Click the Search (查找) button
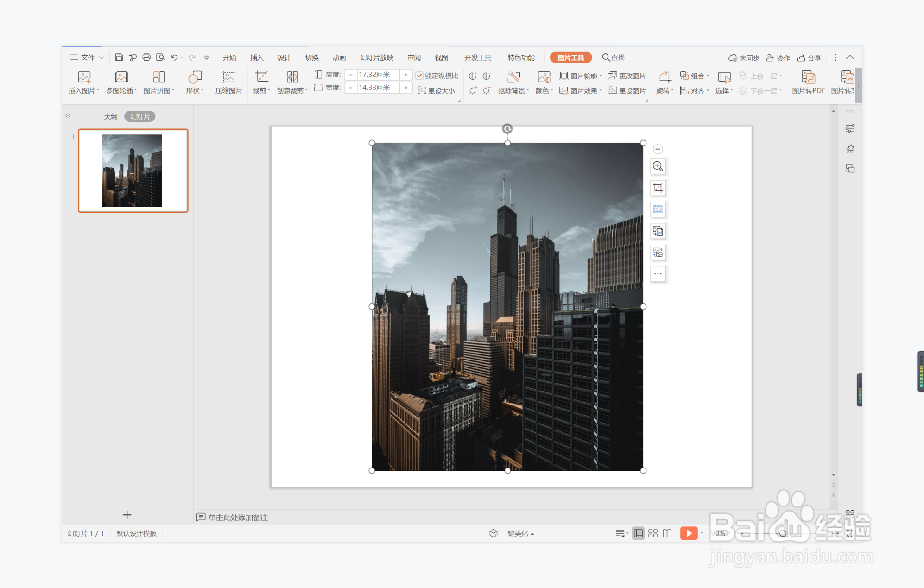924x588 pixels. 613,57
